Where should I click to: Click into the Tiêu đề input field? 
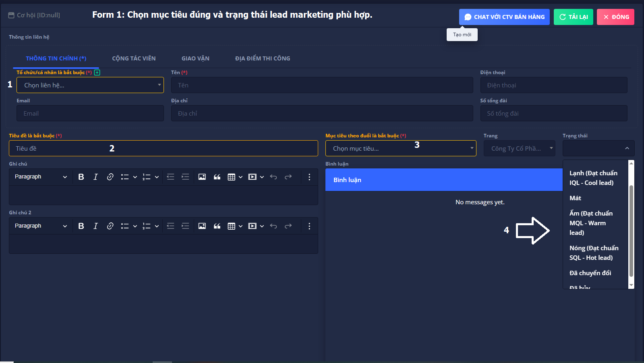coord(163,149)
